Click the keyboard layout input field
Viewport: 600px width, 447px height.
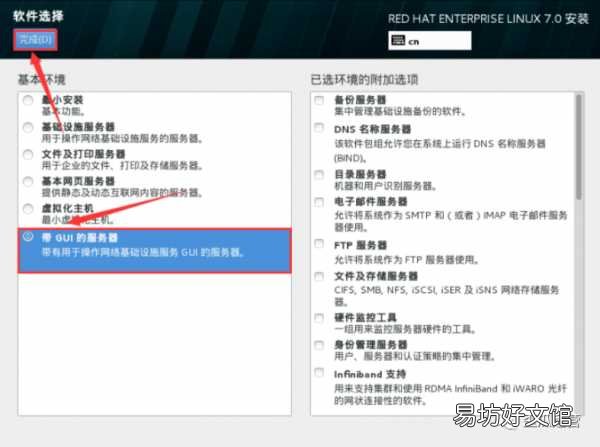point(430,41)
